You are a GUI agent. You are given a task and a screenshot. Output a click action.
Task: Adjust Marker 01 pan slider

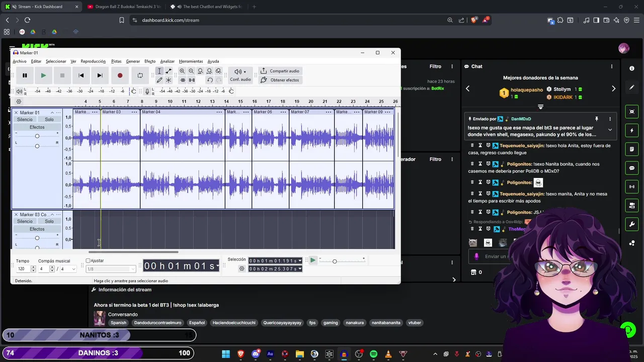click(37, 146)
